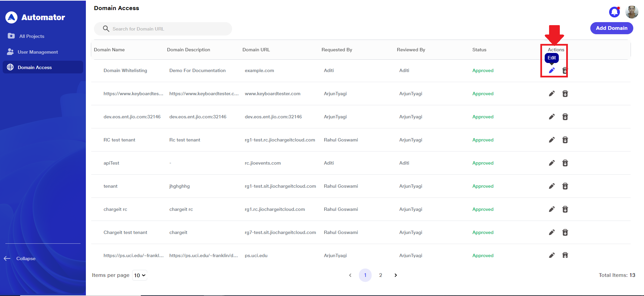Go to the previous page arrow

(x=350, y=275)
